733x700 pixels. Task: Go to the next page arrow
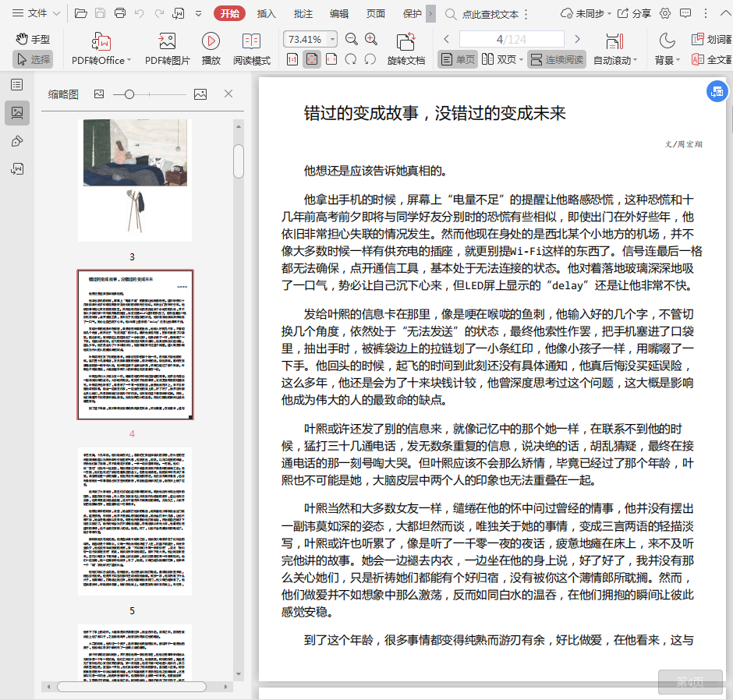pos(577,39)
